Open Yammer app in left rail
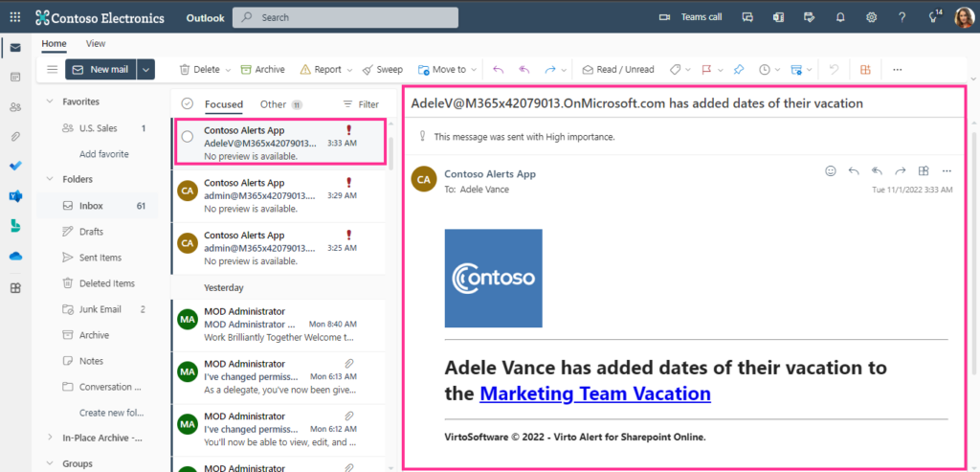 pyautogui.click(x=15, y=196)
